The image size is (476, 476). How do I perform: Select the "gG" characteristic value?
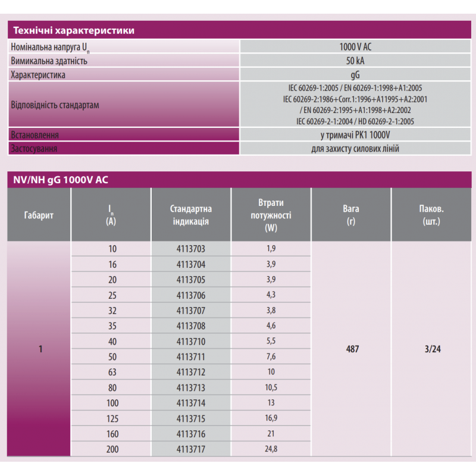pyautogui.click(x=354, y=74)
